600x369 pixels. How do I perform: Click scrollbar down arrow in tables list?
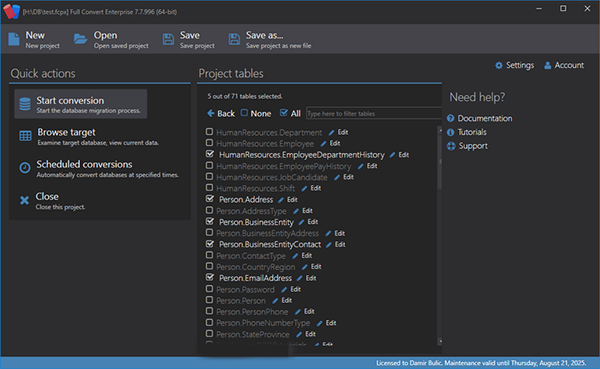[x=440, y=341]
